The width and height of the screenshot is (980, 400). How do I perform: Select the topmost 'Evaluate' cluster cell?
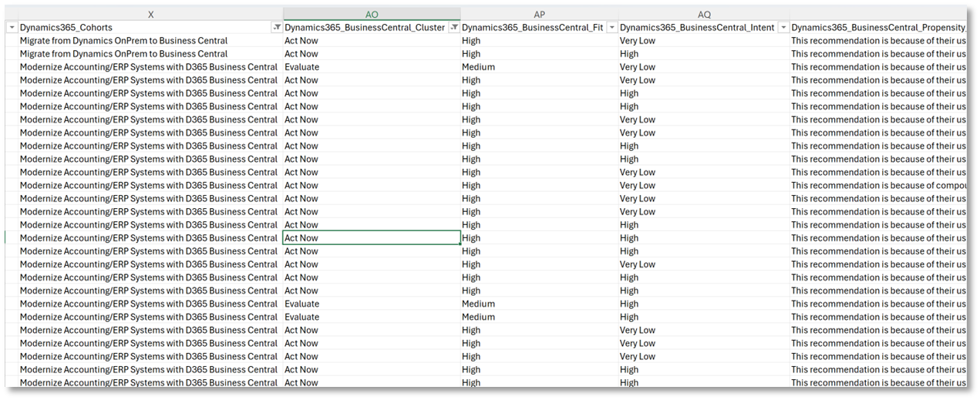(x=372, y=67)
